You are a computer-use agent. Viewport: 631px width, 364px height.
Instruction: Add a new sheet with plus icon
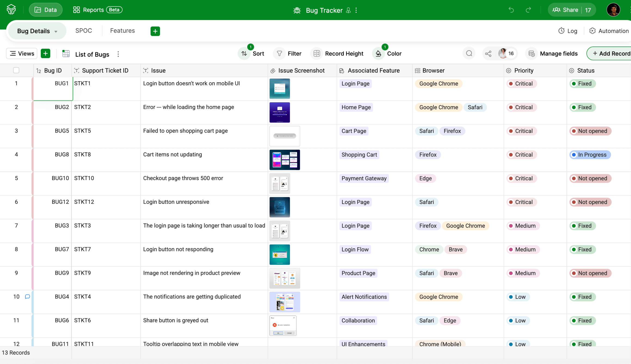[155, 31]
